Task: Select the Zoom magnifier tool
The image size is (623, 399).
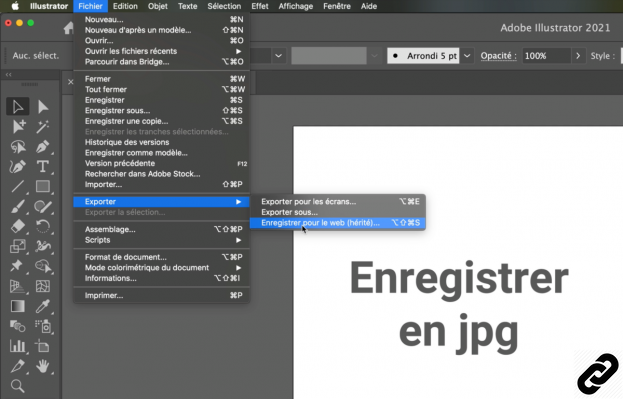Action: [17, 386]
